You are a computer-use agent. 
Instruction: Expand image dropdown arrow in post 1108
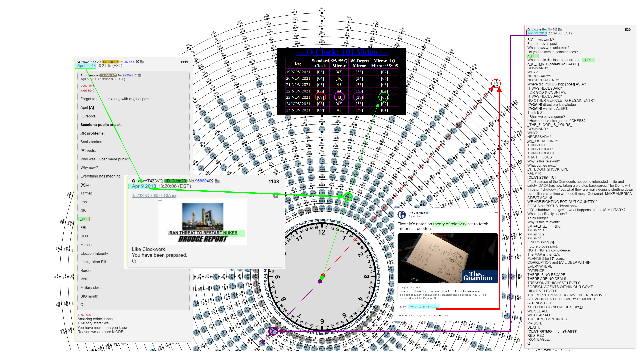click(x=276, y=195)
